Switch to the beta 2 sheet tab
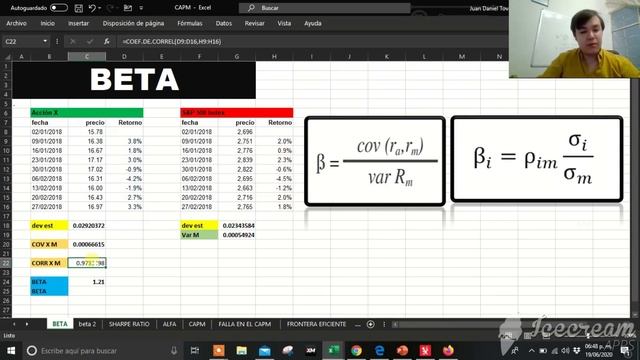 point(87,324)
